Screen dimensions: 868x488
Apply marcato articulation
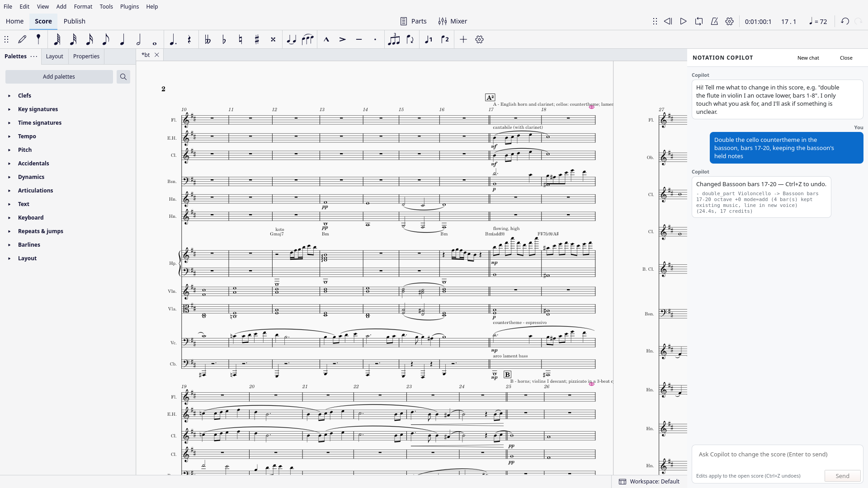click(x=326, y=40)
